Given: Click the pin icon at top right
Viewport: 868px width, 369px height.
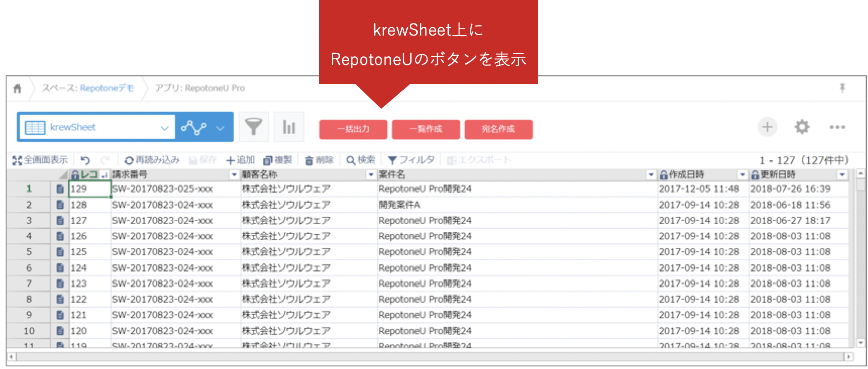Looking at the screenshot, I should (842, 88).
